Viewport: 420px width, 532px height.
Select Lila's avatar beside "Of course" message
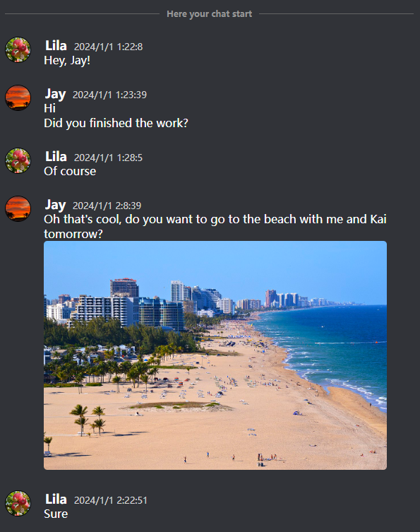[x=18, y=161]
